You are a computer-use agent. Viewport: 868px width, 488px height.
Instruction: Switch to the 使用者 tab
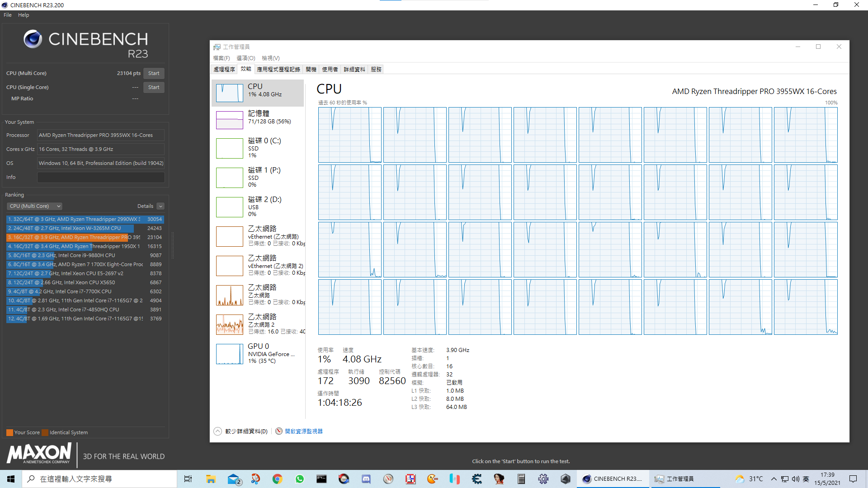tap(330, 69)
